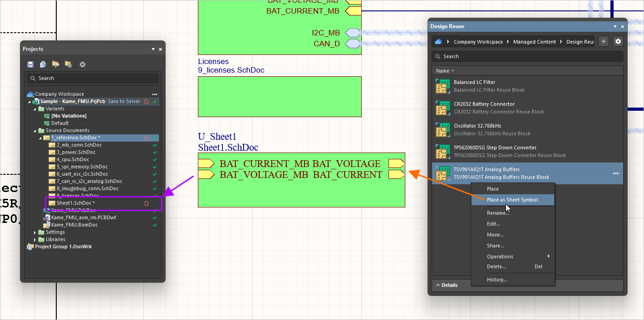The height and width of the screenshot is (320, 644).
Task: Click the modified status icon for Sheet1.SchDoc
Action: tap(147, 203)
